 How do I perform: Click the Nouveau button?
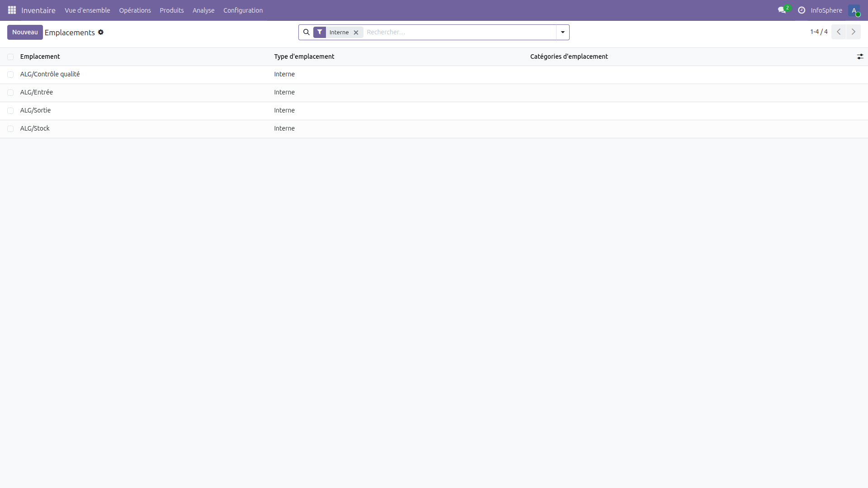click(25, 32)
